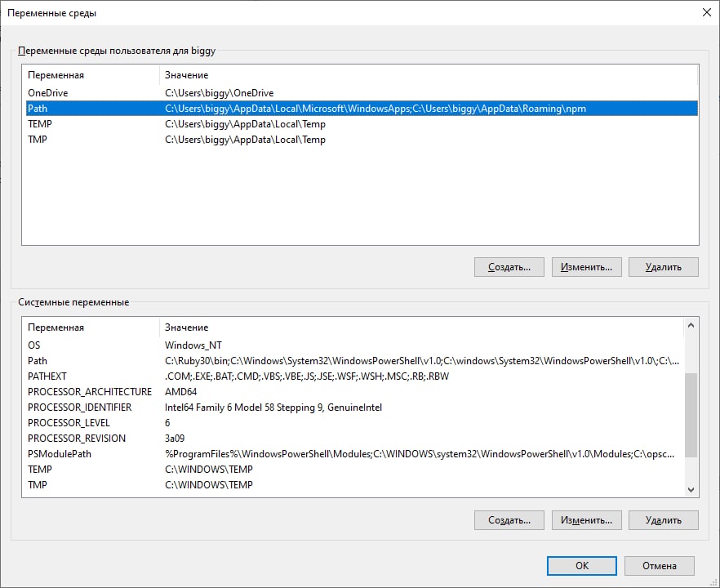Select user TMP variable row
The image size is (720, 588).
click(x=360, y=140)
